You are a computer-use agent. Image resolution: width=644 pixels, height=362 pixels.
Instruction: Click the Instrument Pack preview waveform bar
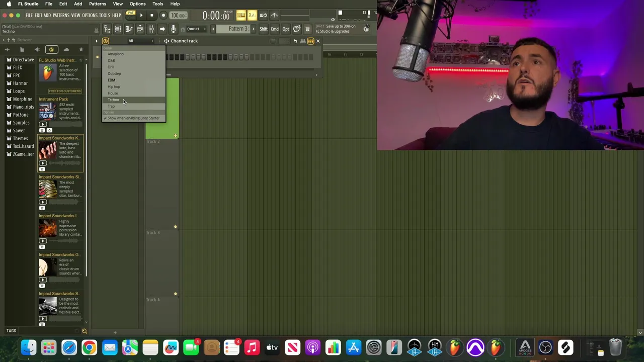[65, 124]
